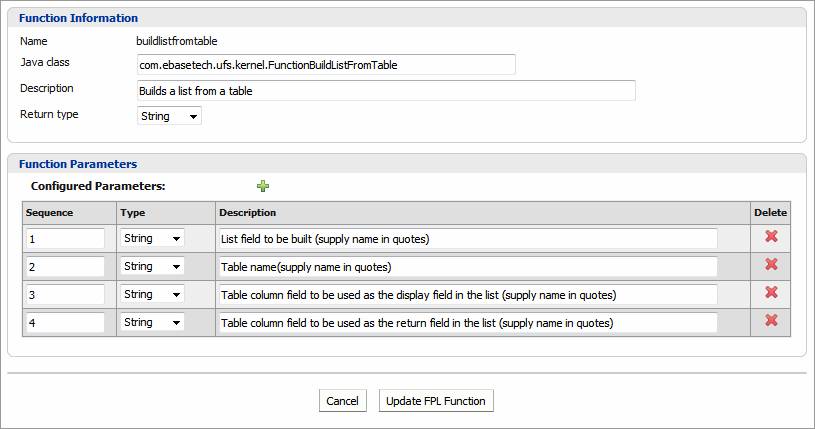815x429 pixels.
Task: Click the green plus add parameter icon
Action: 263,186
